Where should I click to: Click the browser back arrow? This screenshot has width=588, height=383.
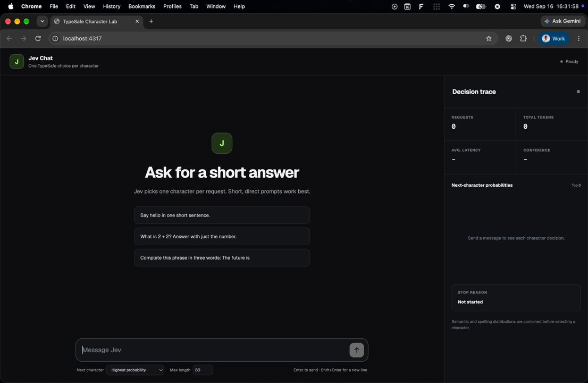click(x=10, y=38)
